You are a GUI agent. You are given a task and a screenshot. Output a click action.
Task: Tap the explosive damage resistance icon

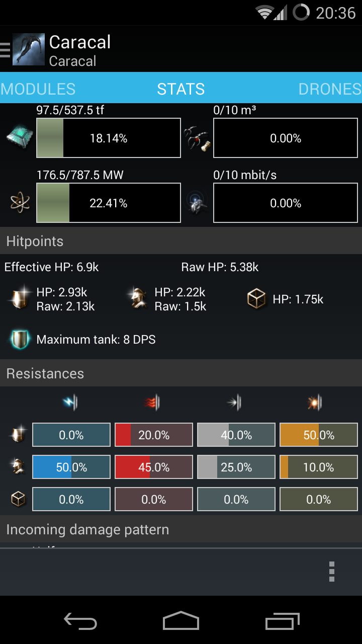pyautogui.click(x=316, y=401)
